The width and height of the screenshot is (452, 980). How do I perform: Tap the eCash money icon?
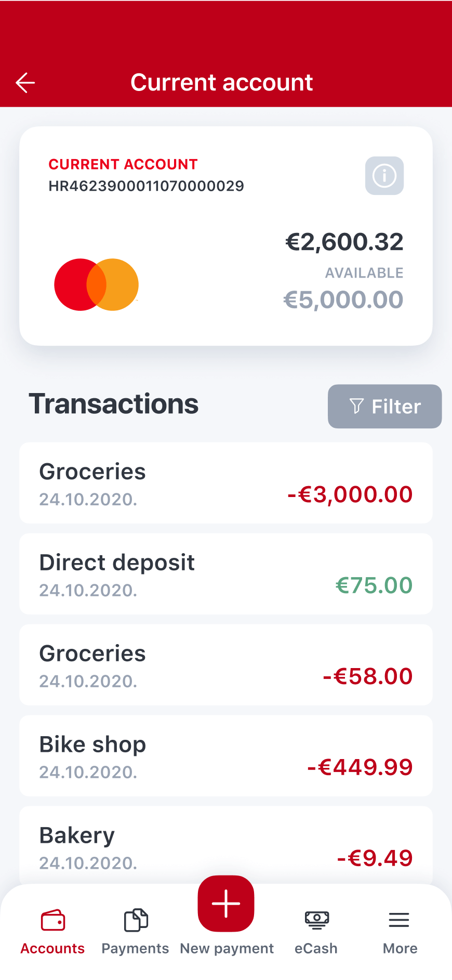point(316,920)
